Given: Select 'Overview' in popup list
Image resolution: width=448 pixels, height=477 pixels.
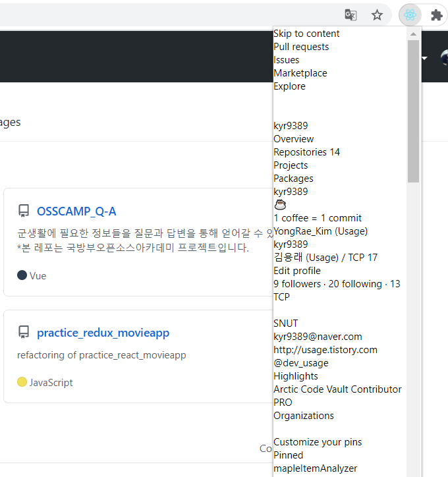Looking at the screenshot, I should (293, 139).
